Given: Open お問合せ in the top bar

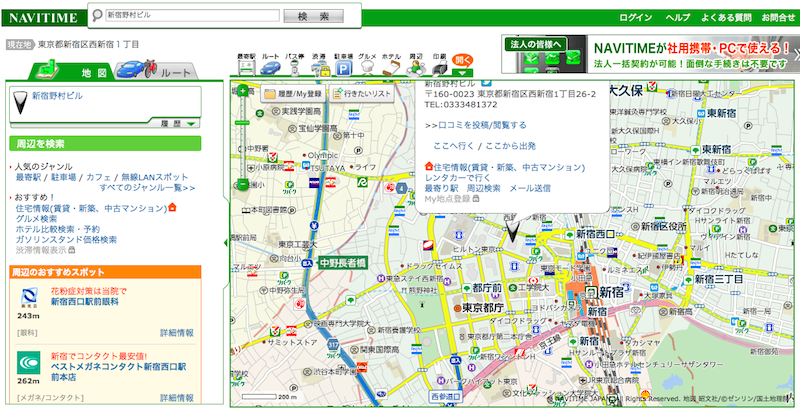Looking at the screenshot, I should [779, 17].
